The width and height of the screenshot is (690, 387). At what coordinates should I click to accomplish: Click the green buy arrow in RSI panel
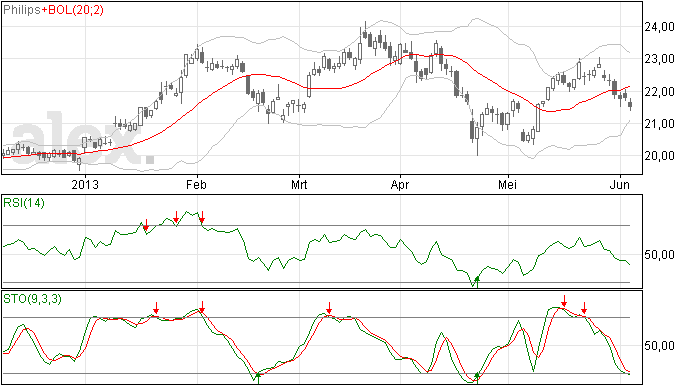[x=477, y=282]
